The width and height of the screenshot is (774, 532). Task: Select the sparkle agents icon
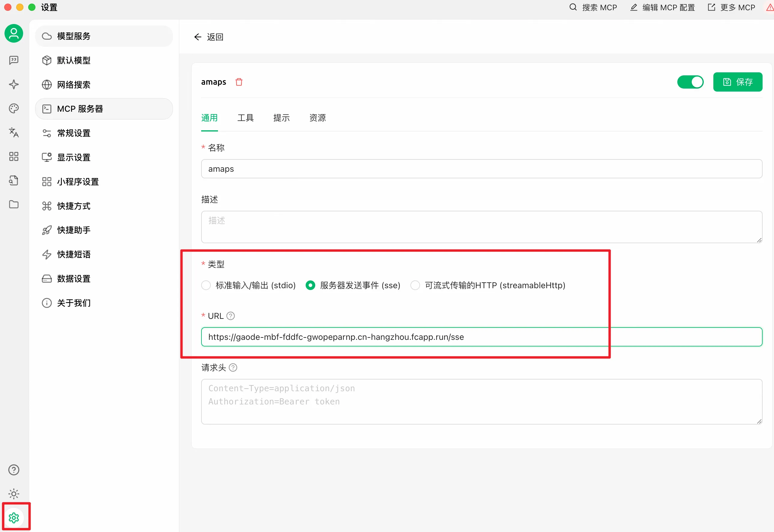coord(13,84)
